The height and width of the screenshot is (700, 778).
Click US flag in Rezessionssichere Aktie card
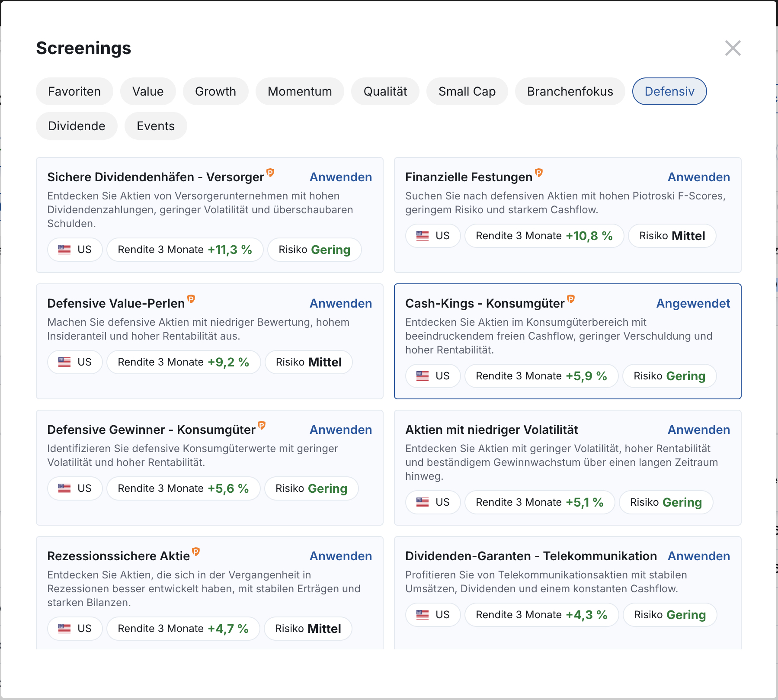click(x=64, y=629)
